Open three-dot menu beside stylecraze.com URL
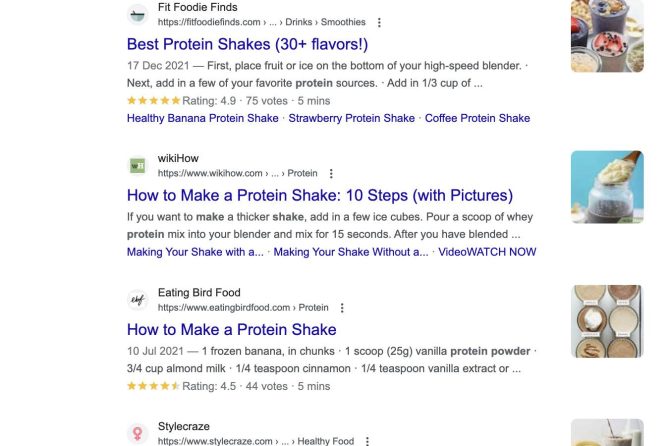Viewport: 670px width, 446px height. 367,441
